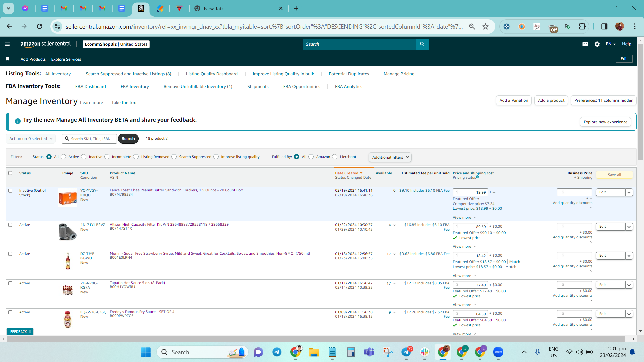Click the bookmark flag icon in navigation bar
The width and height of the screenshot is (644, 362).
(x=7, y=59)
